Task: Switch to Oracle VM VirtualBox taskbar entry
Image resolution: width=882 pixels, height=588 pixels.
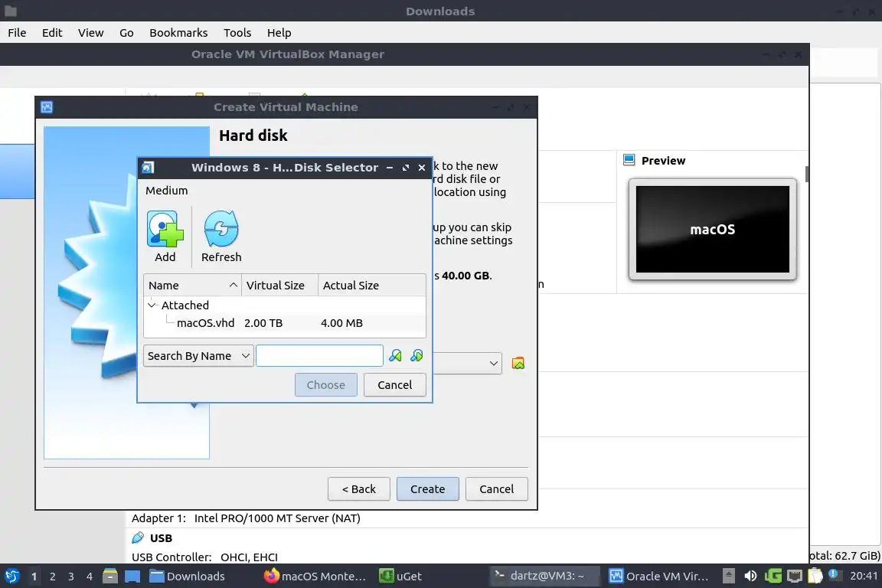Action: coord(658,577)
